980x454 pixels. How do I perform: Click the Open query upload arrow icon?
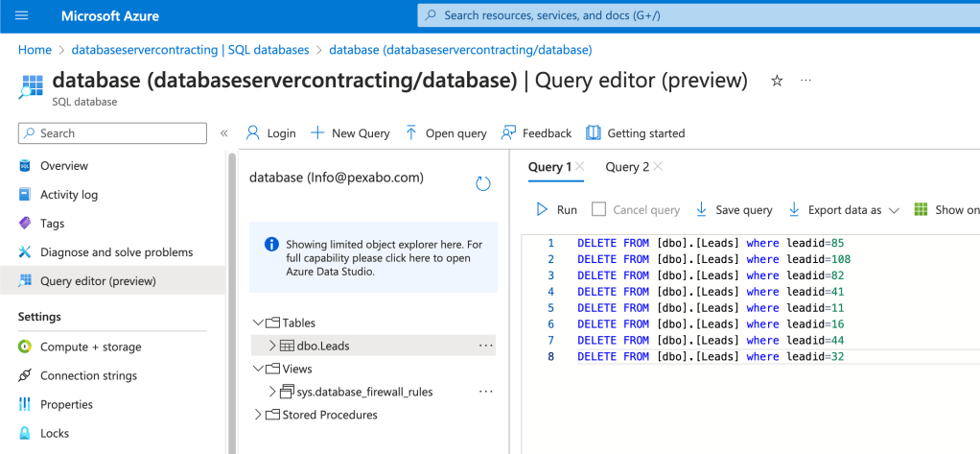pyautogui.click(x=411, y=132)
